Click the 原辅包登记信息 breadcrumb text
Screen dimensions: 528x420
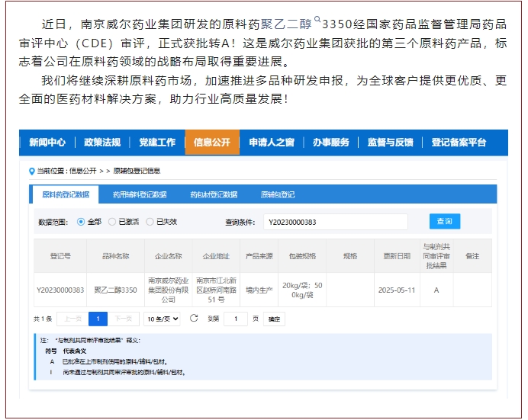point(137,171)
